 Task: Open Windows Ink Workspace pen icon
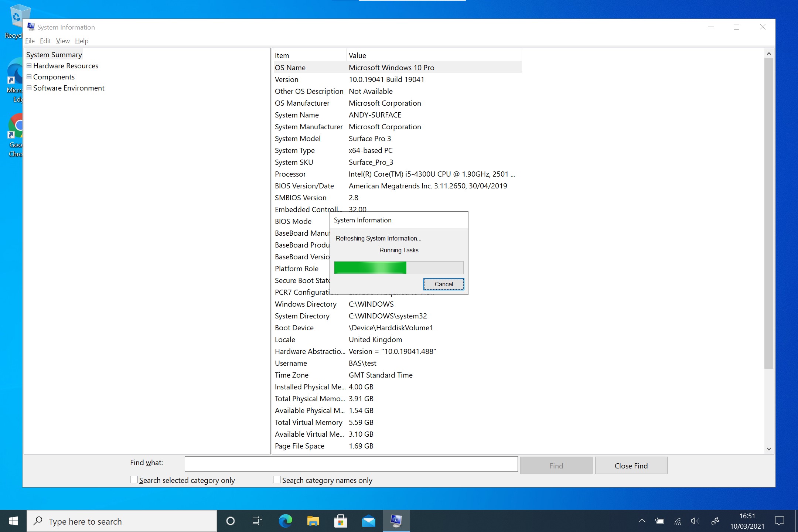click(715, 521)
